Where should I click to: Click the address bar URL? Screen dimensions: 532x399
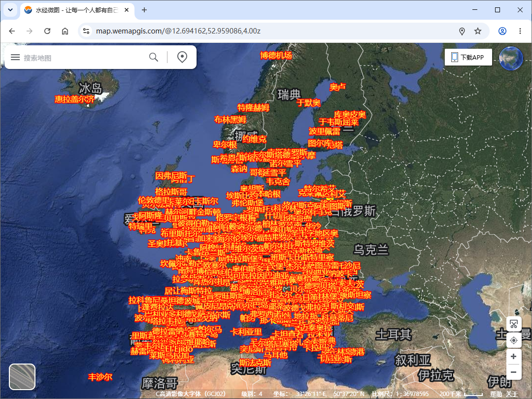(x=178, y=31)
